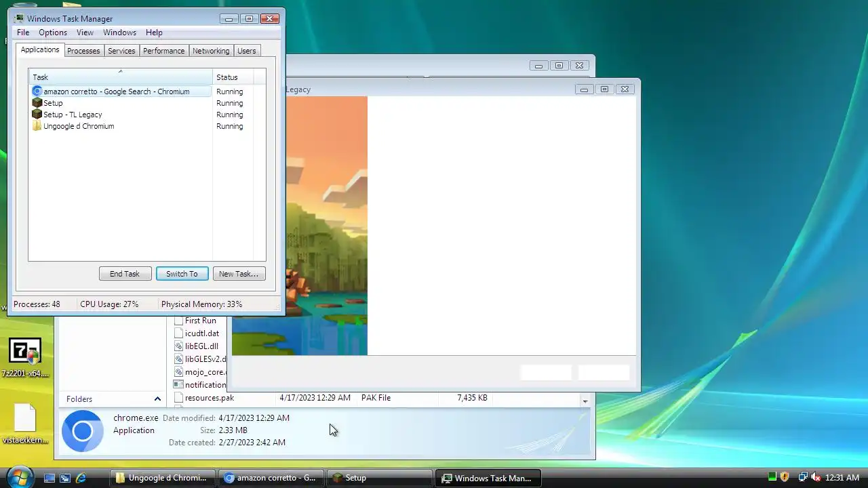Activate amazon corretto taskbar button
Viewport: 868px width, 488px height.
click(271, 478)
